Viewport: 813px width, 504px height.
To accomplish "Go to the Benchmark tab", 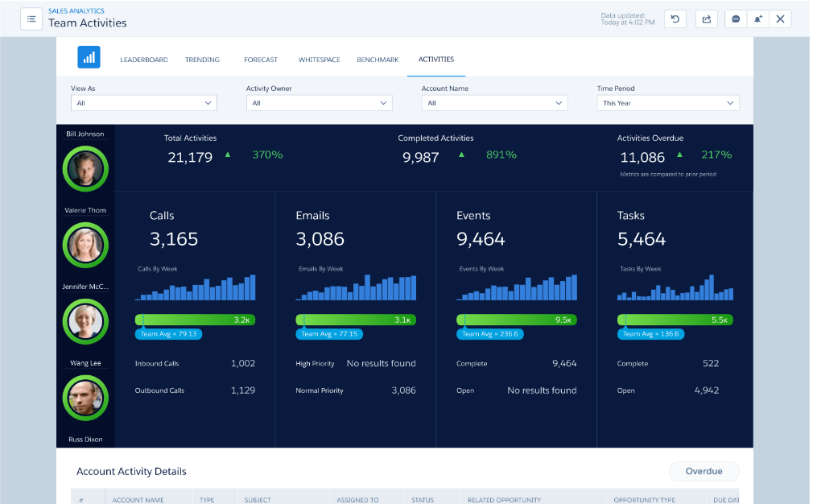I will click(x=378, y=60).
